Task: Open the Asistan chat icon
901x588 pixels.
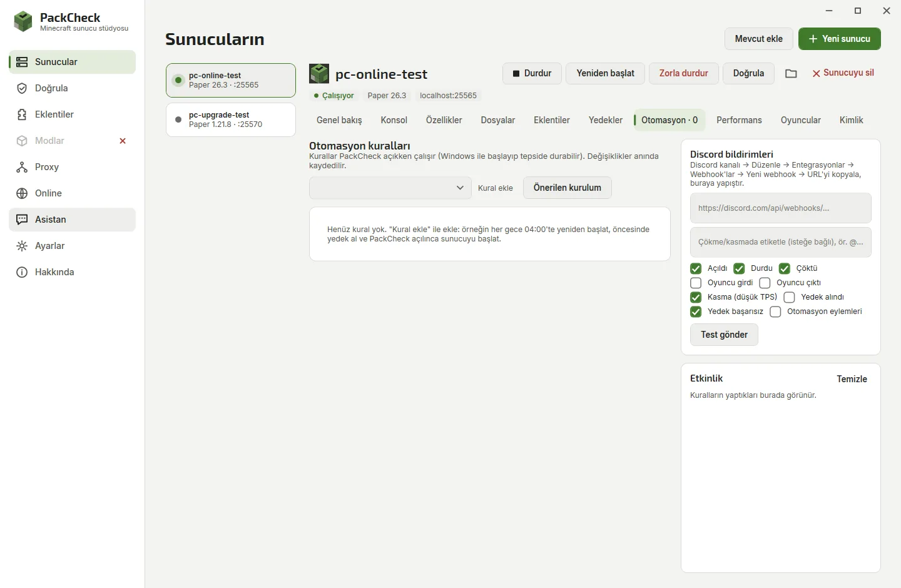Action: (22, 220)
